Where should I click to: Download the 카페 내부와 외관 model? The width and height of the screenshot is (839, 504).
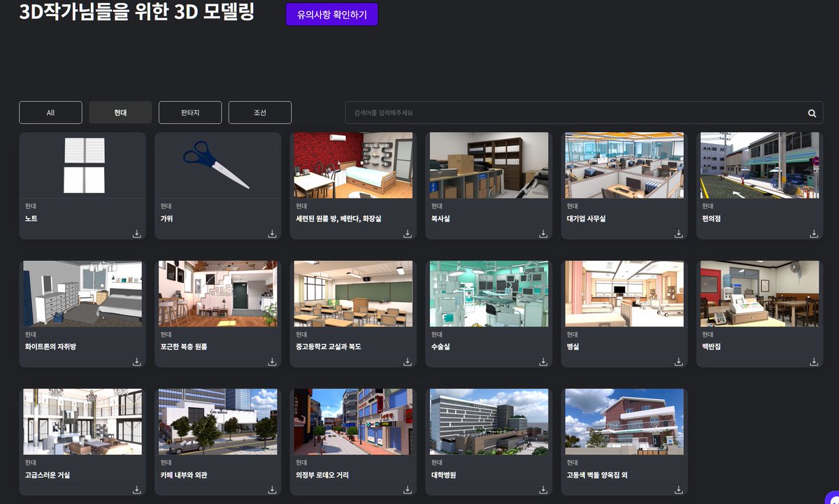pyautogui.click(x=272, y=490)
